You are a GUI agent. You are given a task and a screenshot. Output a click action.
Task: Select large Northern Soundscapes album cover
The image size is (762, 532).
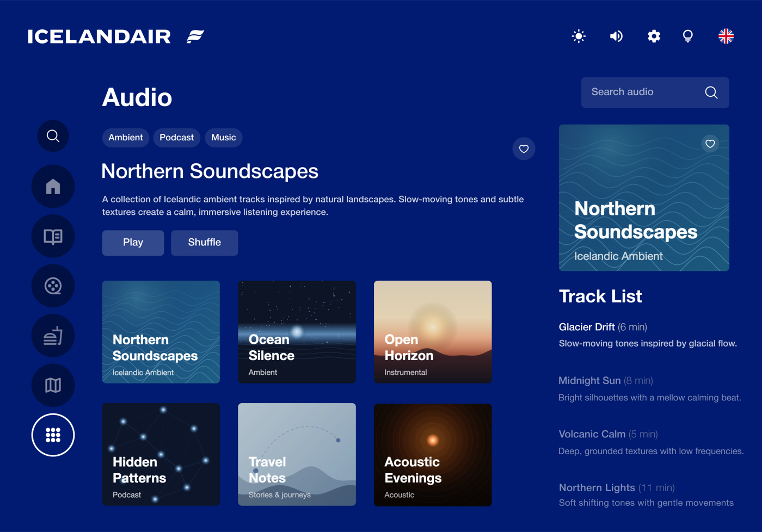(x=644, y=197)
